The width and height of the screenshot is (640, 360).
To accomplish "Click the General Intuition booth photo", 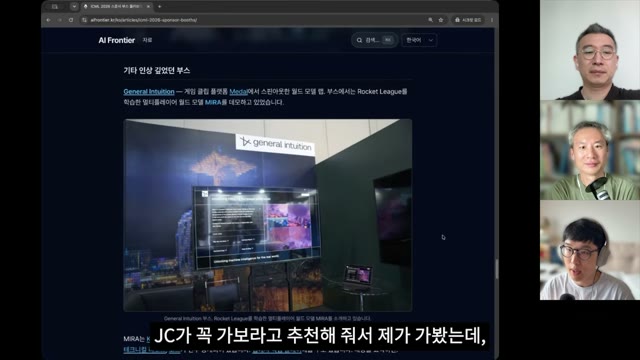I will [x=268, y=215].
